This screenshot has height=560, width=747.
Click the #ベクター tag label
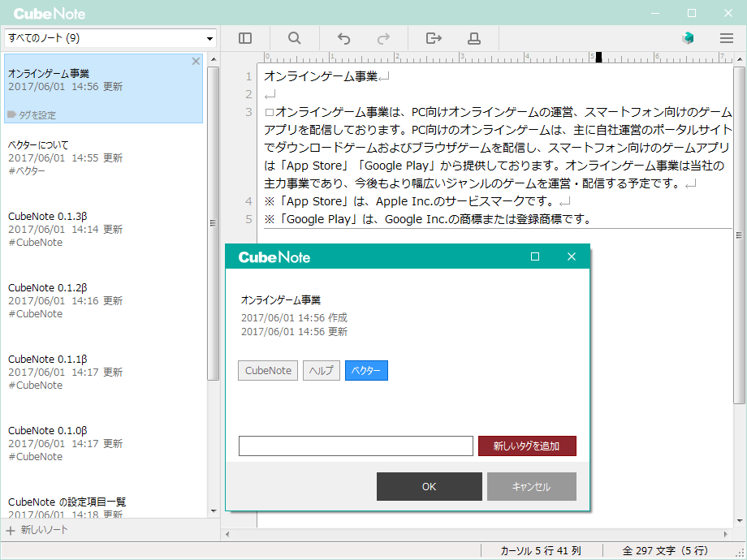pyautogui.click(x=27, y=171)
